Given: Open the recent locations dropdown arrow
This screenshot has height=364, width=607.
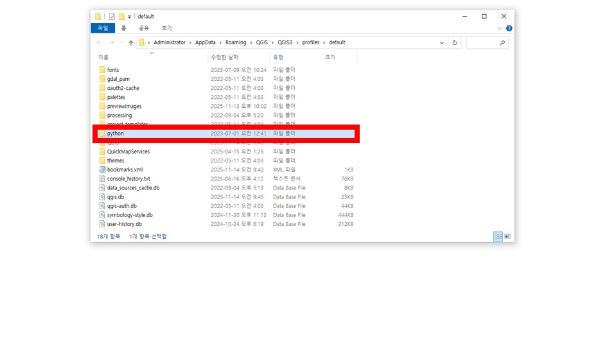Looking at the screenshot, I should pyautogui.click(x=121, y=43).
